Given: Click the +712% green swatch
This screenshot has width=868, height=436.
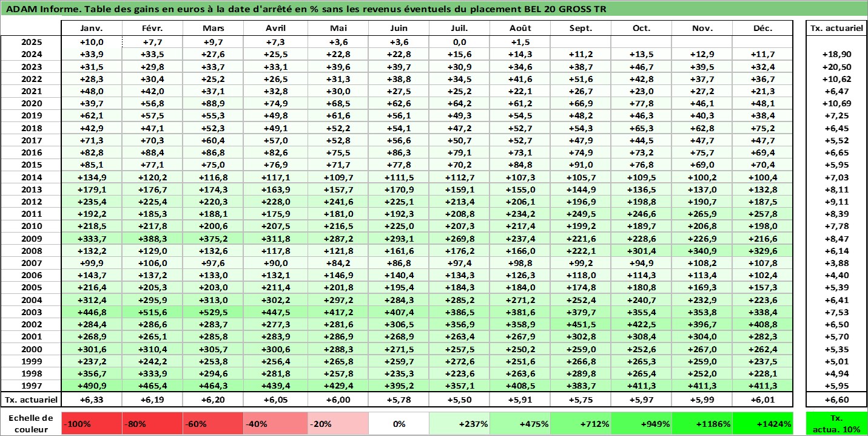Looking at the screenshot, I should point(580,424).
